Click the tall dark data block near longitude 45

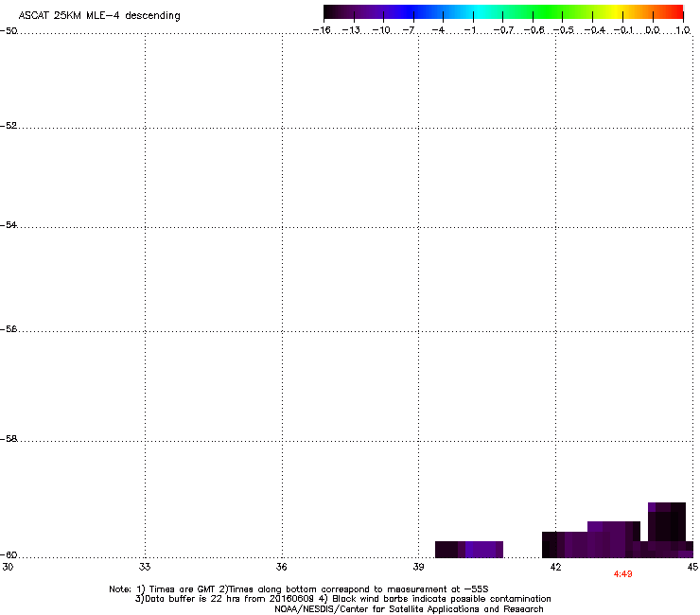(667, 521)
